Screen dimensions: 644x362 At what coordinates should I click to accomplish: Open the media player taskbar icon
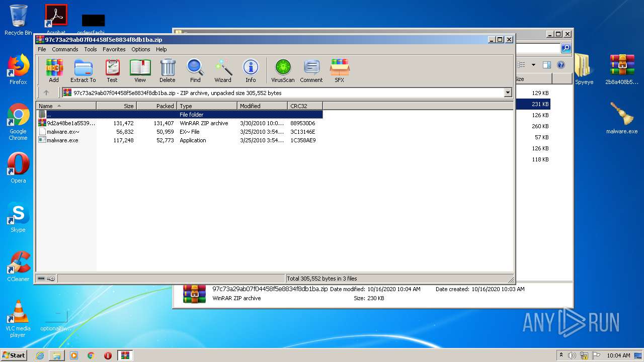tap(74, 355)
